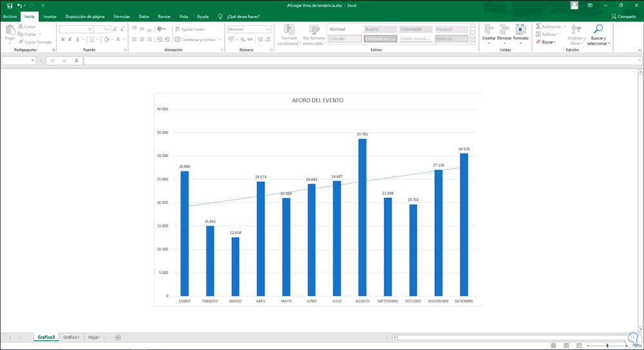Expand the Name Box dropdown
This screenshot has height=350, width=644.
(33, 61)
